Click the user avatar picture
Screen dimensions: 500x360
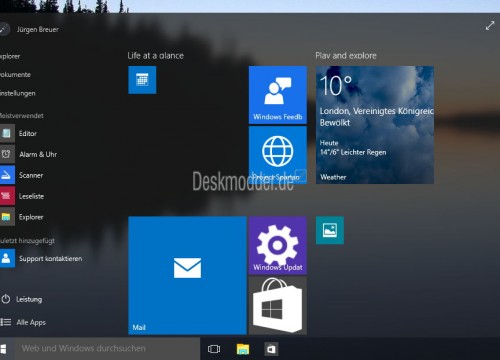4,29
